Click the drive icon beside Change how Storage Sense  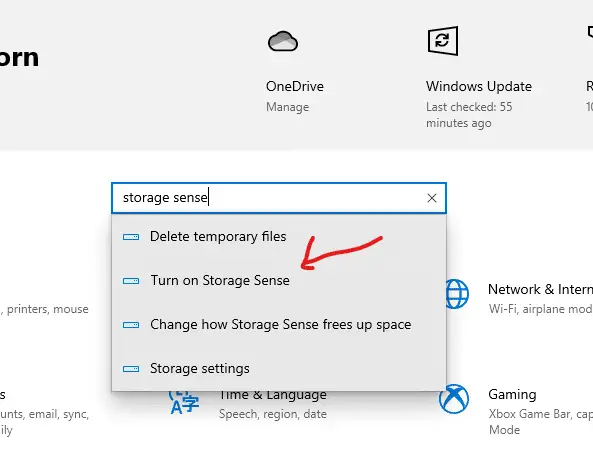tap(131, 325)
